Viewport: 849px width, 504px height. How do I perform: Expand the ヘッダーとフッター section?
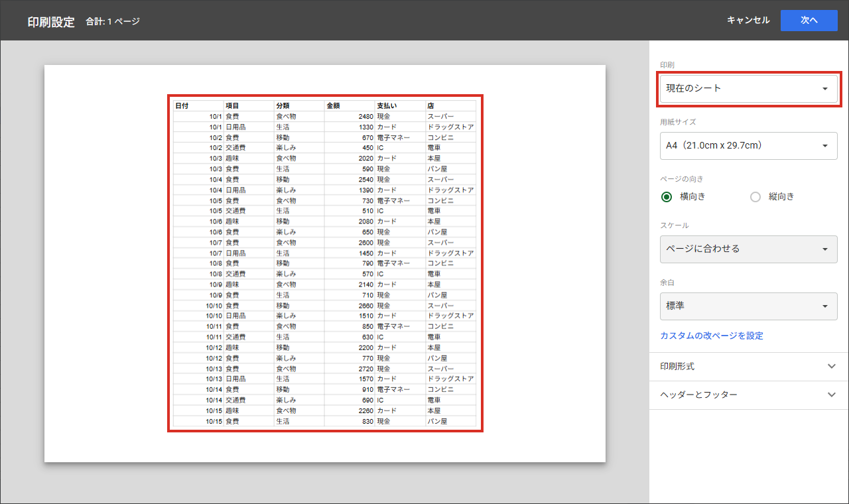pyautogui.click(x=749, y=395)
